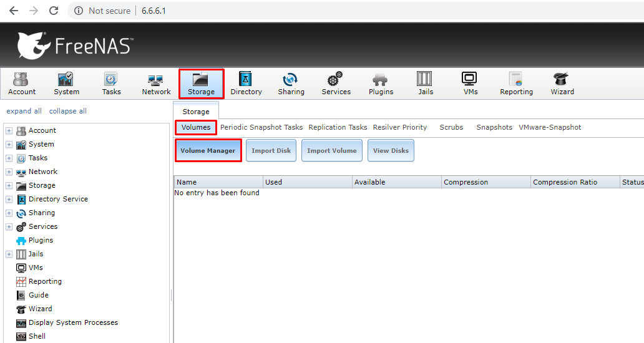Switch to Replication Tasks tab
The width and height of the screenshot is (644, 343).
pyautogui.click(x=338, y=127)
